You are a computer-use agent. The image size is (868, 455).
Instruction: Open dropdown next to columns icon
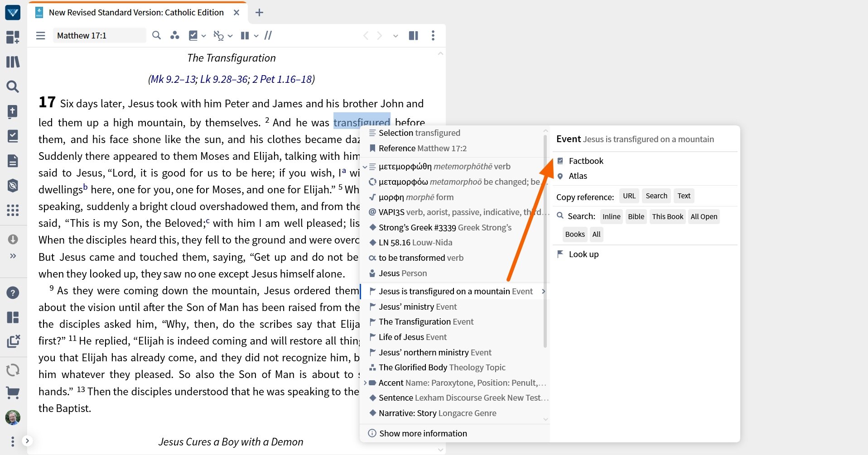point(256,36)
